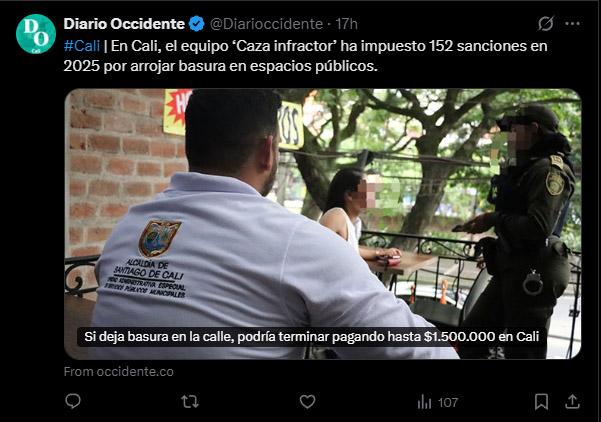The width and height of the screenshot is (601, 422).
Task: Open the article image preview card
Action: (323, 224)
